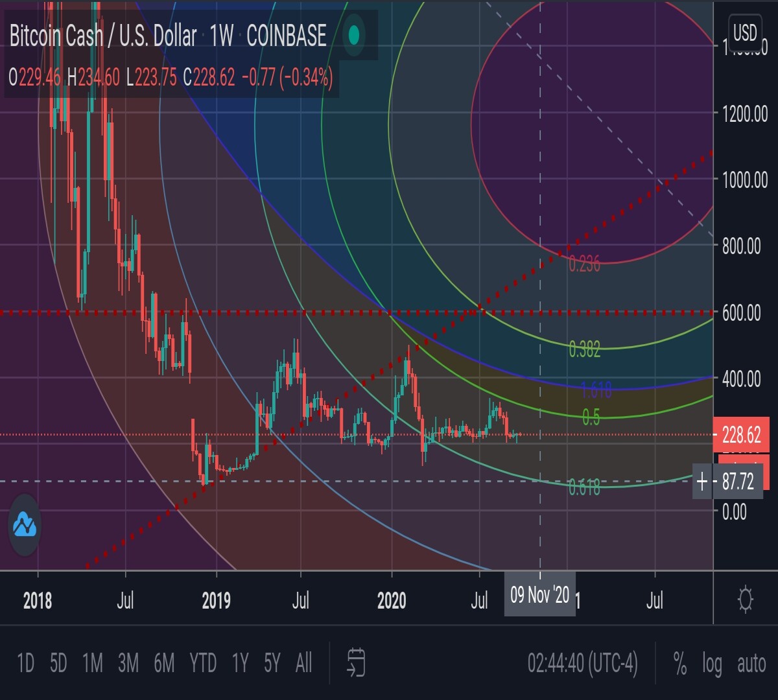The image size is (778, 700).
Task: Select the 3M time range
Action: coord(128,663)
